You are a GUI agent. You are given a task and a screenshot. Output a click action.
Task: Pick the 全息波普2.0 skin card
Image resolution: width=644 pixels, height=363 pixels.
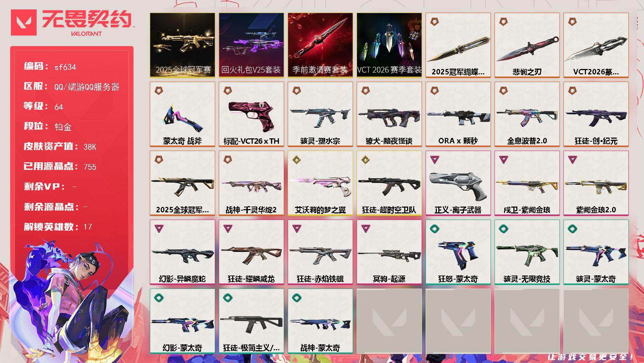point(527,114)
